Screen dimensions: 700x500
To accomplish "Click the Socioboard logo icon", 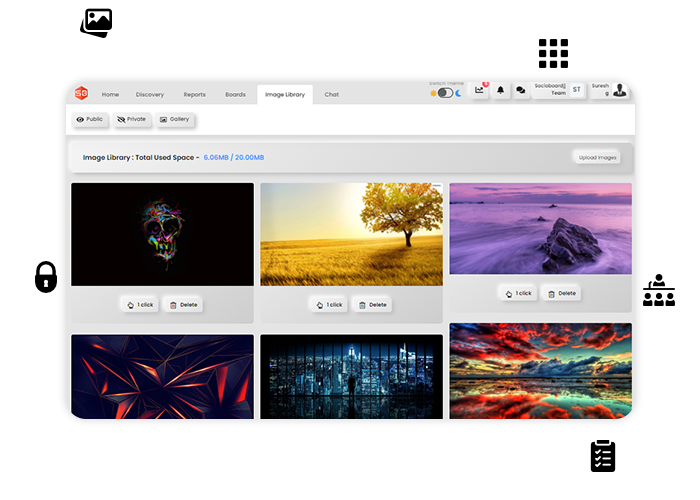I will (81, 93).
